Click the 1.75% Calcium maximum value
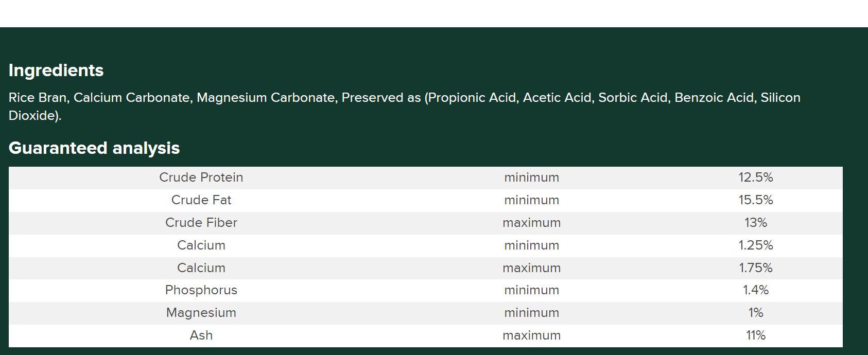The height and width of the screenshot is (355, 868). pyautogui.click(x=755, y=268)
